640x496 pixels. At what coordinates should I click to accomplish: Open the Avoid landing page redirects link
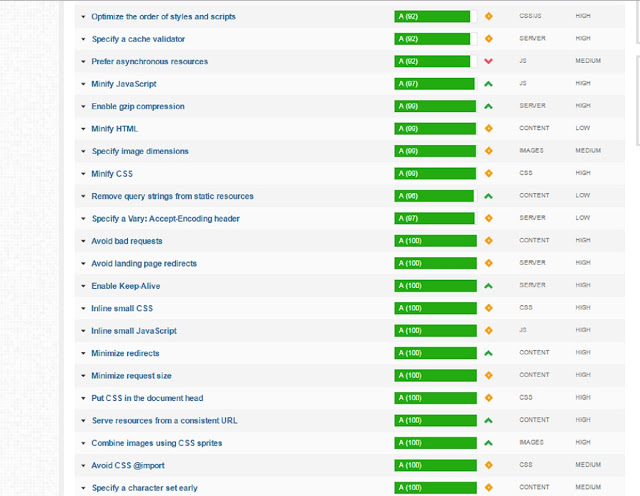coord(144,264)
